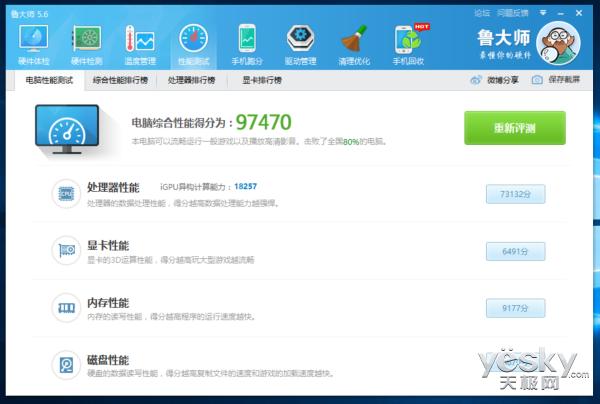
Task: Click 保存截屏 save screenshot text
Action: 564,80
